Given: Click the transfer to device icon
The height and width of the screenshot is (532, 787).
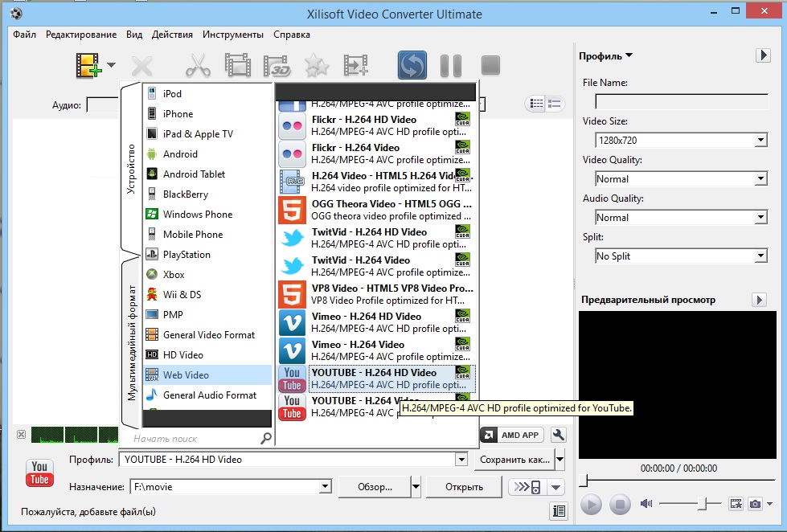Looking at the screenshot, I should (x=527, y=487).
